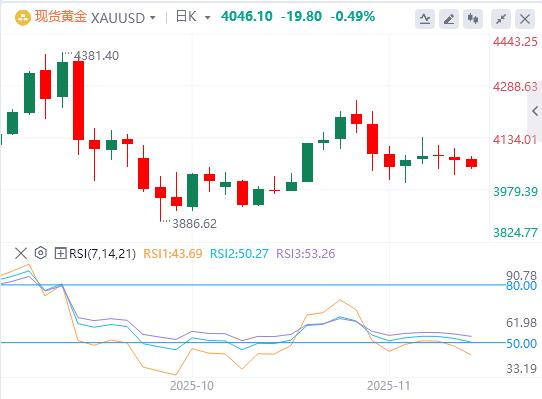Expand the RSI panel plus box icon
542x399 pixels.
tap(60, 253)
